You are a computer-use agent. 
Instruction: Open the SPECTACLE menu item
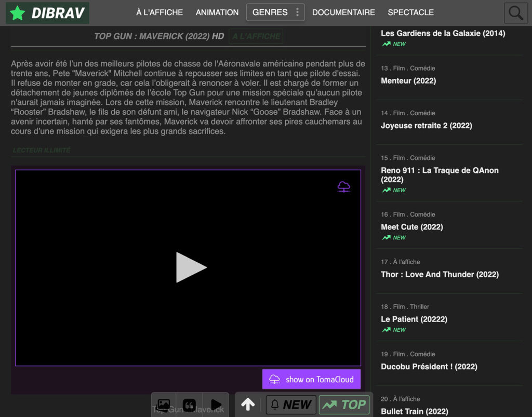410,12
